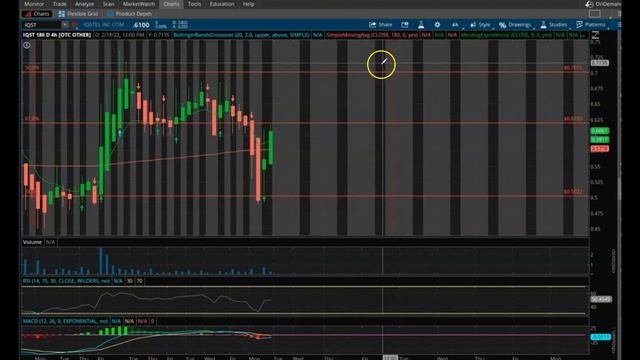
Task: Open the Education tab
Action: pyautogui.click(x=222, y=4)
